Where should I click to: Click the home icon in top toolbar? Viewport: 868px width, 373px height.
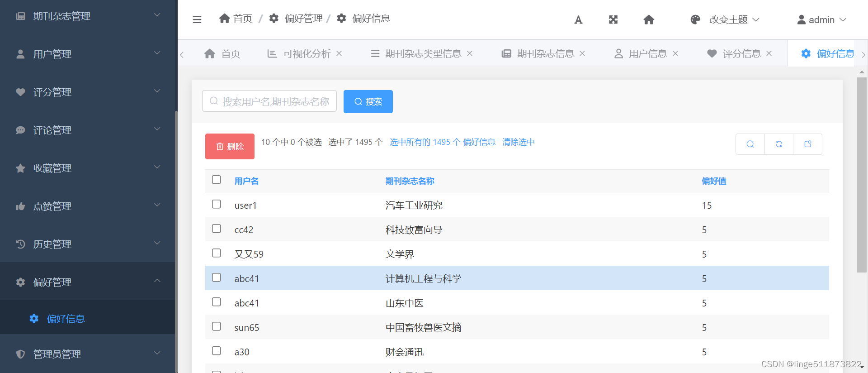click(649, 19)
